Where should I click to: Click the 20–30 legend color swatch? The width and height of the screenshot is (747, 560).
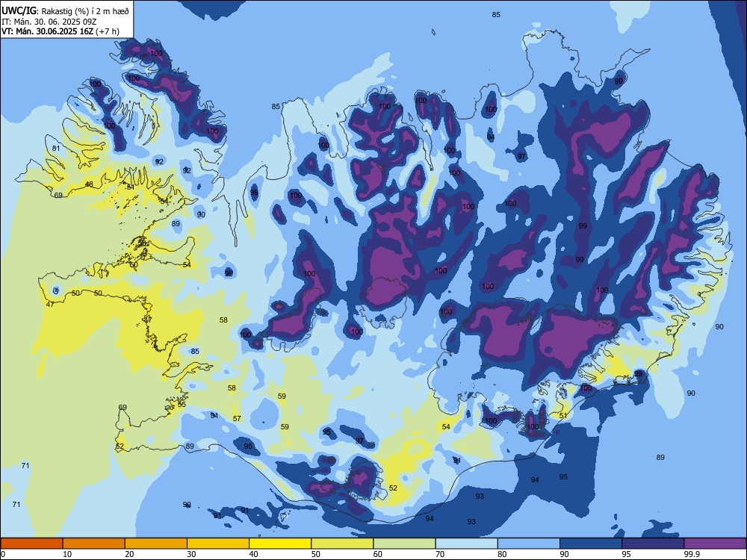coord(156,544)
